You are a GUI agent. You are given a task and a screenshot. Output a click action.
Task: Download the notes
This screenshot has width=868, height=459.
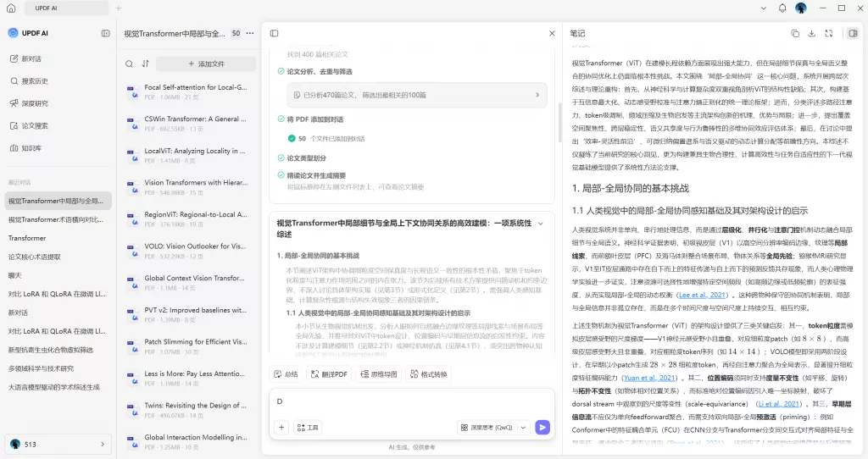(811, 34)
